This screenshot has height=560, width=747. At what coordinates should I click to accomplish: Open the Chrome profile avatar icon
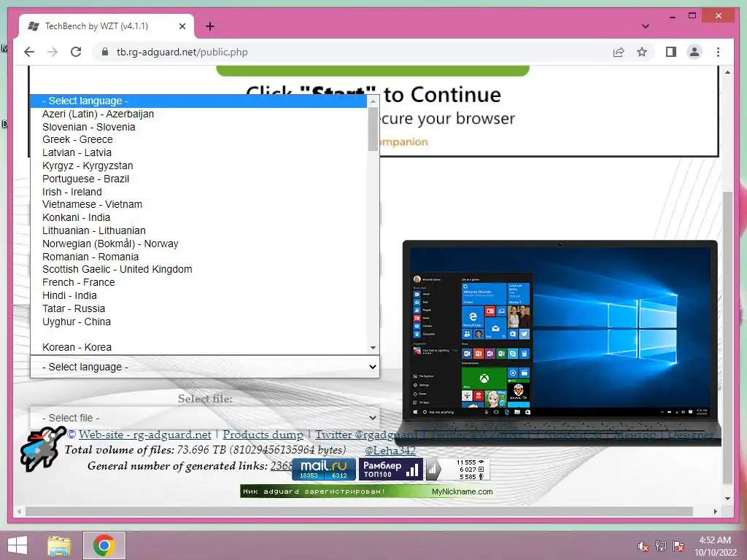click(694, 52)
